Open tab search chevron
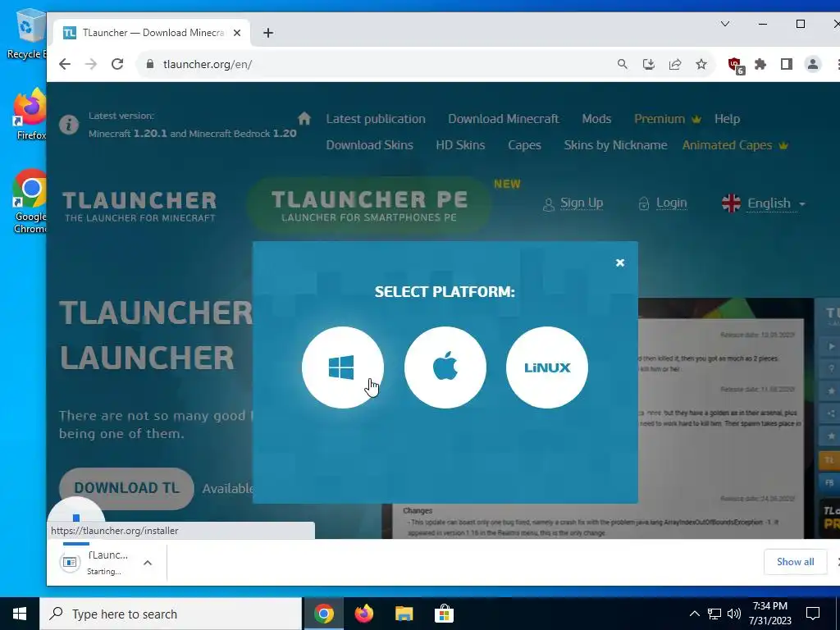840x630 pixels. pos(725,24)
